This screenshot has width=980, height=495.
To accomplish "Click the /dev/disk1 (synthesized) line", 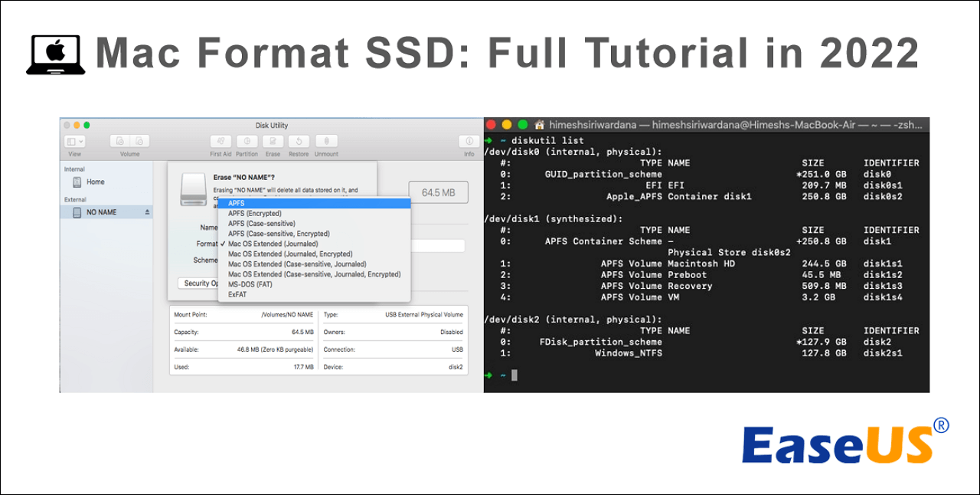I will (x=554, y=219).
